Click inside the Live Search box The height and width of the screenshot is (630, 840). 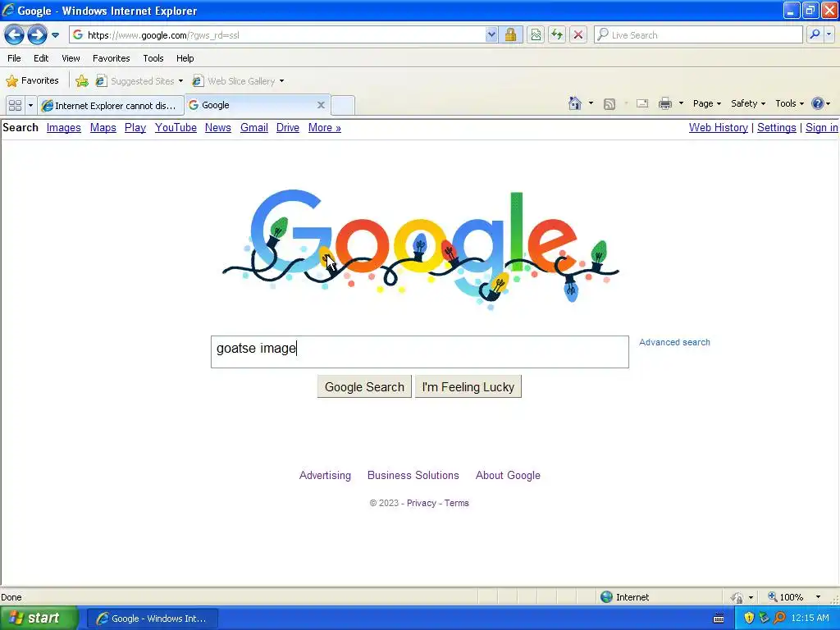699,35
